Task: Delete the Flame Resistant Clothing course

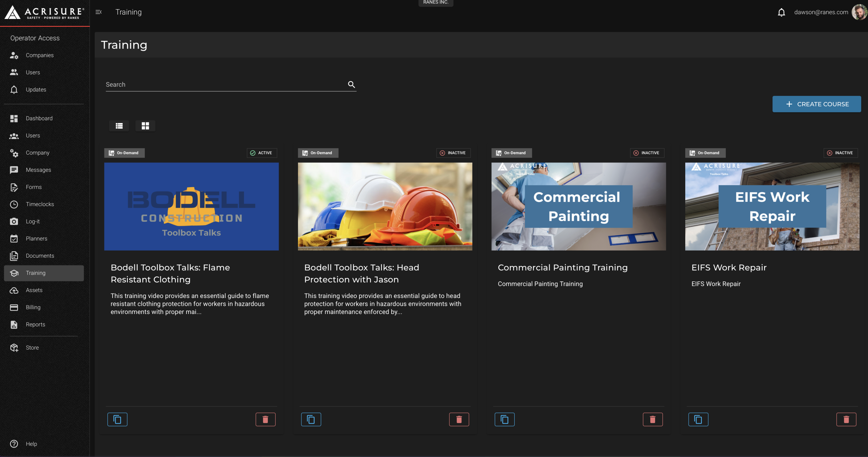Action: click(x=265, y=419)
